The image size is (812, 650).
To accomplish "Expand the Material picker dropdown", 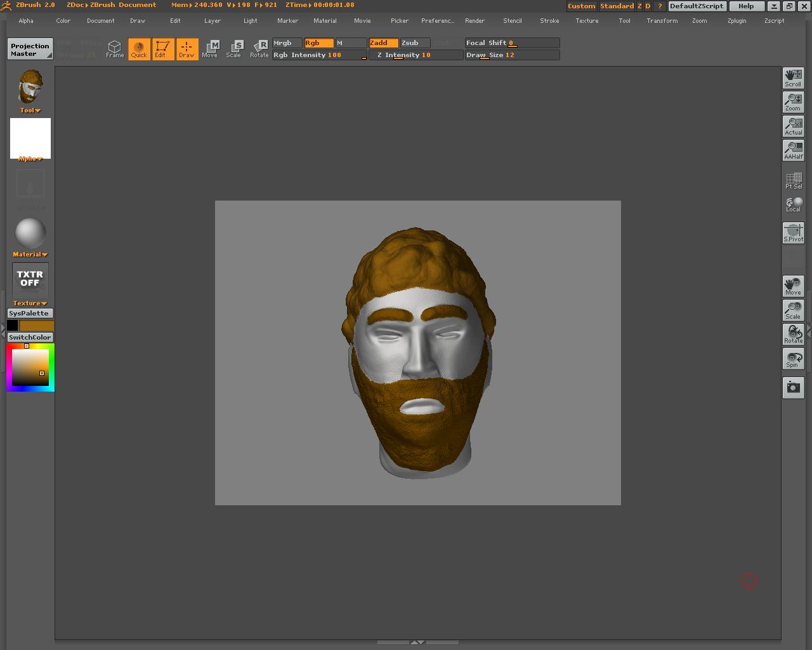I will pyautogui.click(x=30, y=254).
